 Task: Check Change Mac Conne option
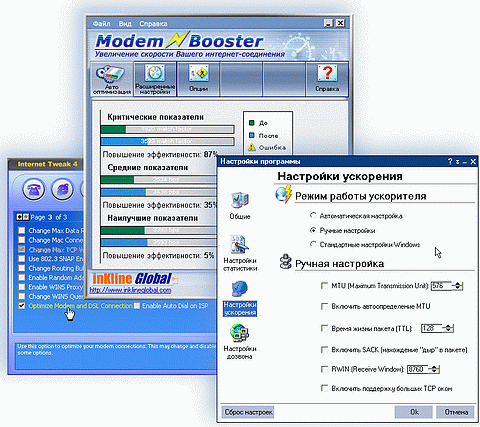pos(22,240)
